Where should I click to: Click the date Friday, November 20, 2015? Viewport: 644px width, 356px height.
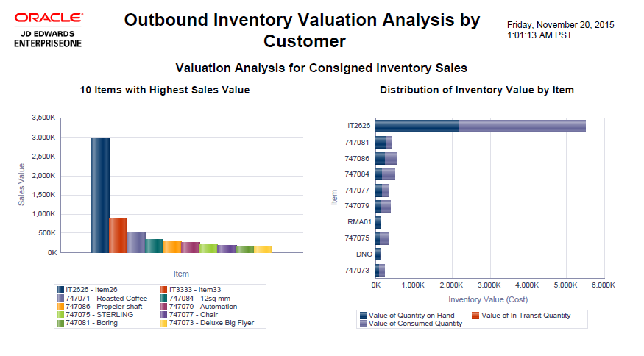coord(561,25)
